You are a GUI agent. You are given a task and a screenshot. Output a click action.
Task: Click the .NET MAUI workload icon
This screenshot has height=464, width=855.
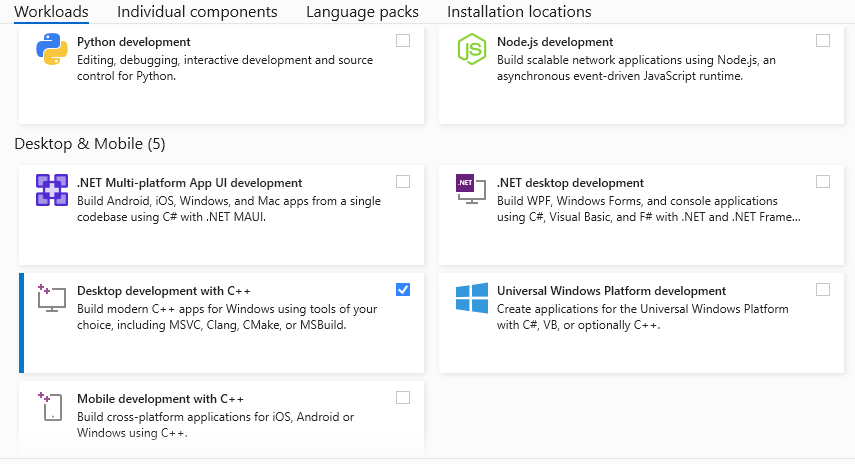point(51,190)
